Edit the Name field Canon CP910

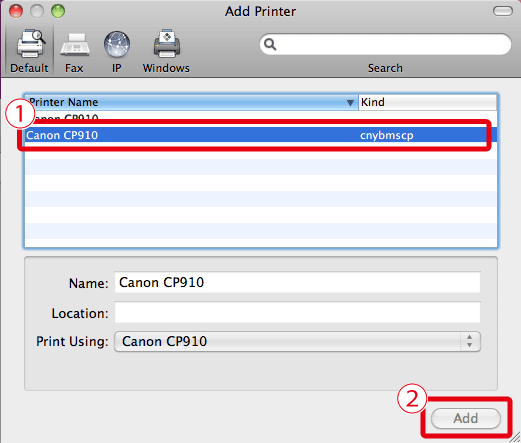click(297, 282)
